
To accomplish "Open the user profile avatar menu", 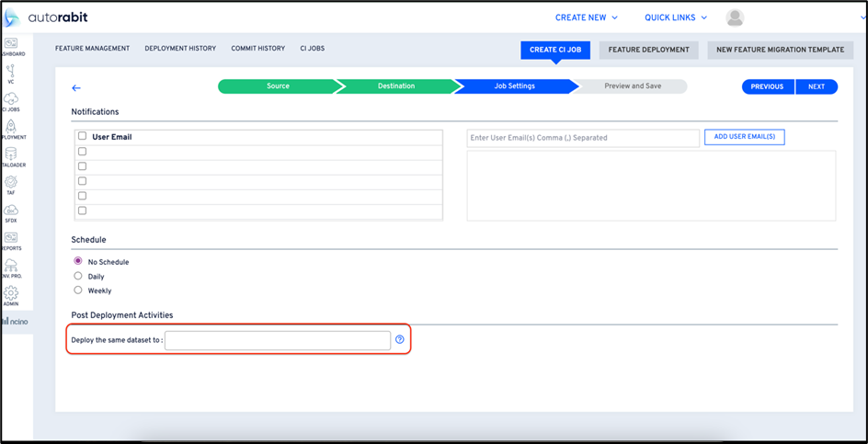I will [735, 17].
